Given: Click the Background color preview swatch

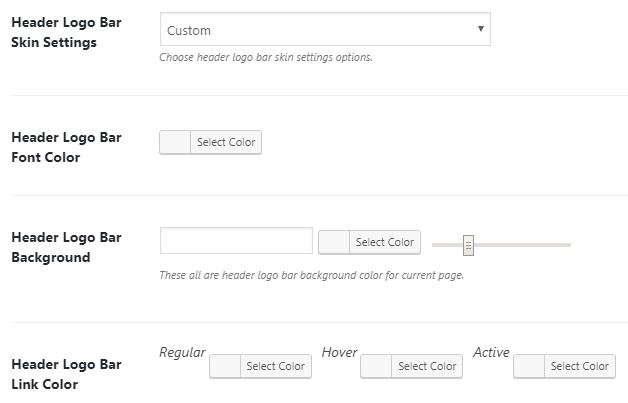Looking at the screenshot, I should pos(334,242).
